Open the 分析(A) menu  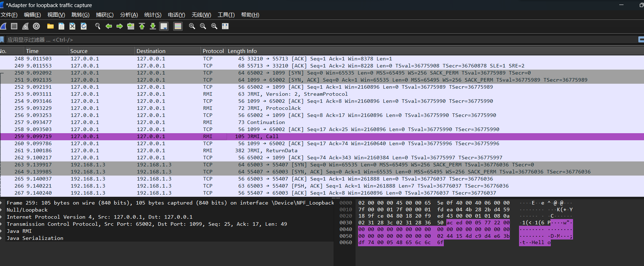pos(129,15)
